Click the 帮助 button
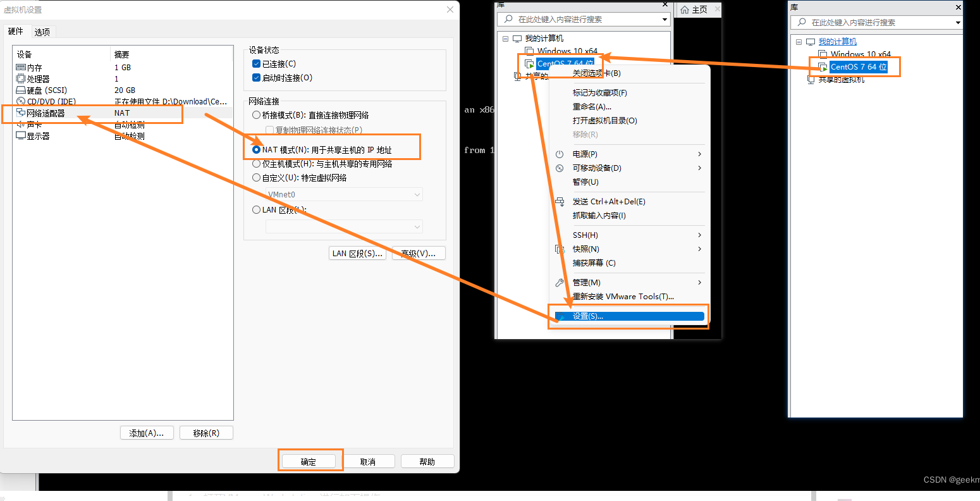The height and width of the screenshot is (501, 980). [427, 462]
